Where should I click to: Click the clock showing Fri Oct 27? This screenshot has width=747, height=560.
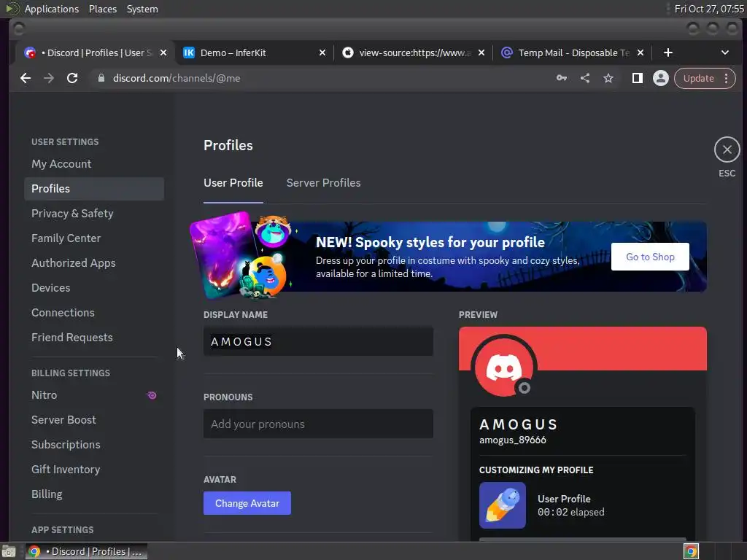tap(709, 9)
